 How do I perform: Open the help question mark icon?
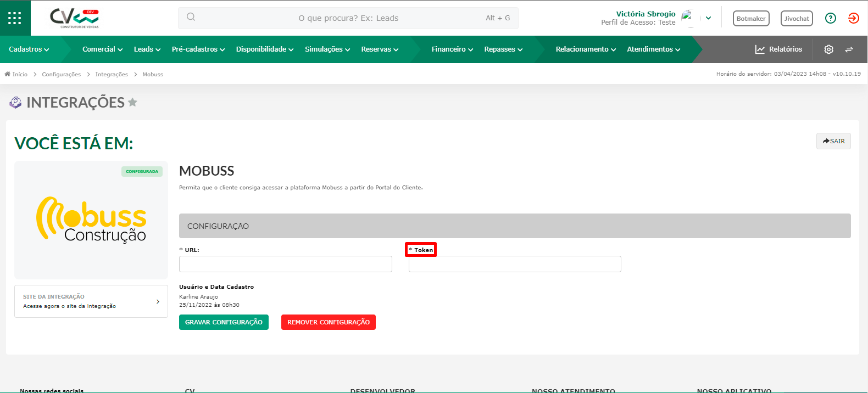coord(831,18)
